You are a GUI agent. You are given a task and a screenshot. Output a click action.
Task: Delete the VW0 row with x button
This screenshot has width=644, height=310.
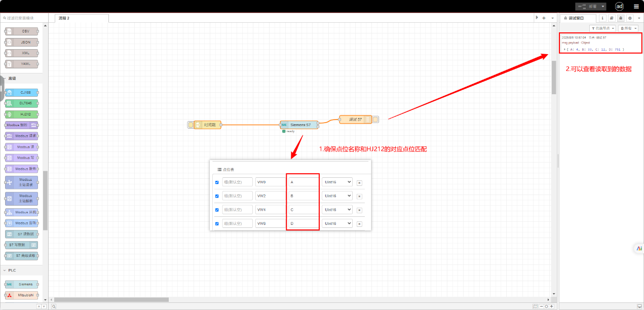tap(359, 182)
